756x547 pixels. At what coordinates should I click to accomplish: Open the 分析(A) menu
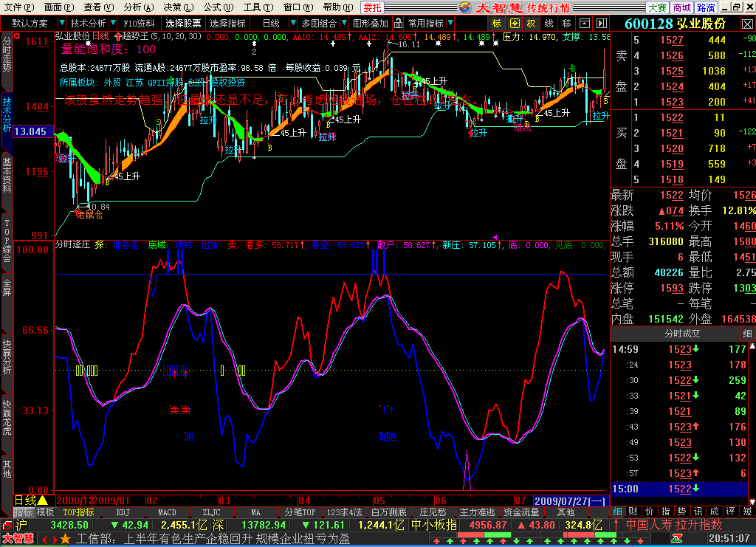pos(138,7)
